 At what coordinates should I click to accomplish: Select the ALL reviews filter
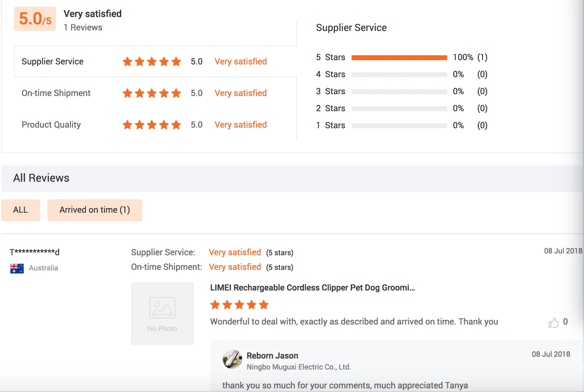(20, 210)
